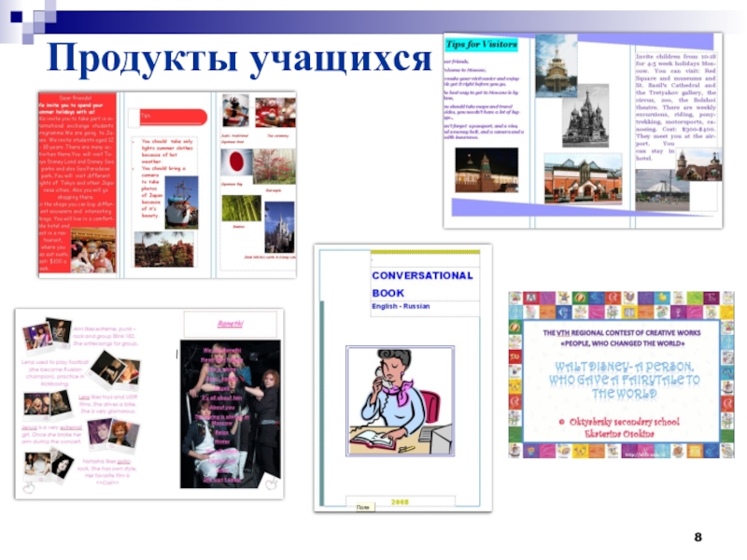Viewport: 747px width, 560px height.
Task: Click the Ranetki band group photo
Action: [231, 413]
